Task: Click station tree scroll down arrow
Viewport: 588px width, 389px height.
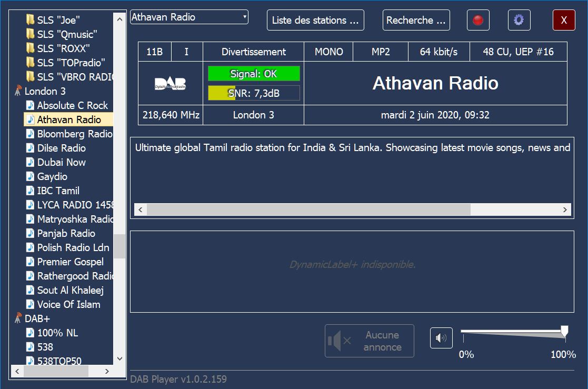Action: (119, 358)
